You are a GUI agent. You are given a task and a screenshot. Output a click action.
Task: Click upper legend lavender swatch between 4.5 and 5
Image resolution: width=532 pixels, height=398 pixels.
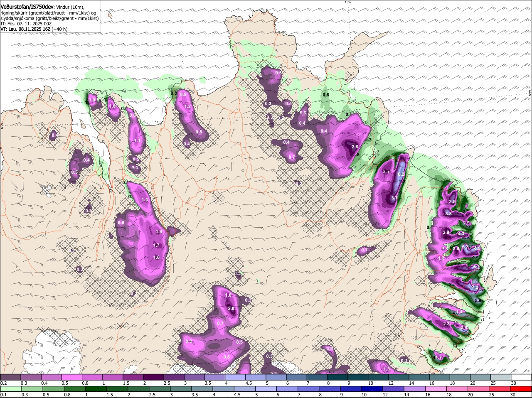coord(256,377)
